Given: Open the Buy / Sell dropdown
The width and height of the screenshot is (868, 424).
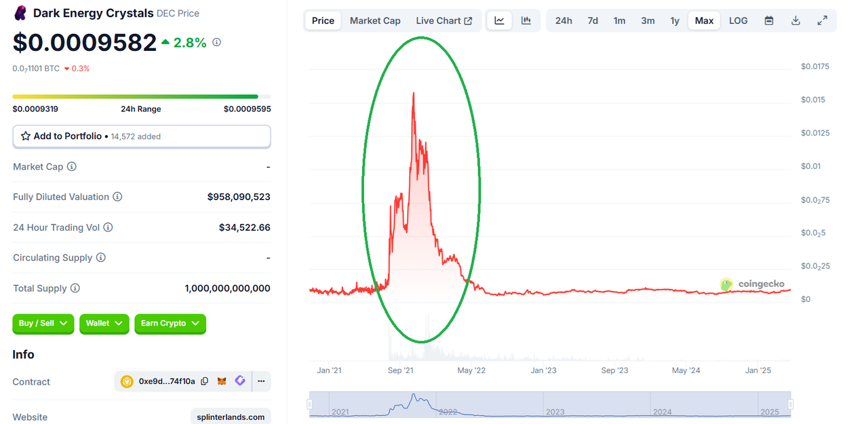Looking at the screenshot, I should tap(43, 324).
